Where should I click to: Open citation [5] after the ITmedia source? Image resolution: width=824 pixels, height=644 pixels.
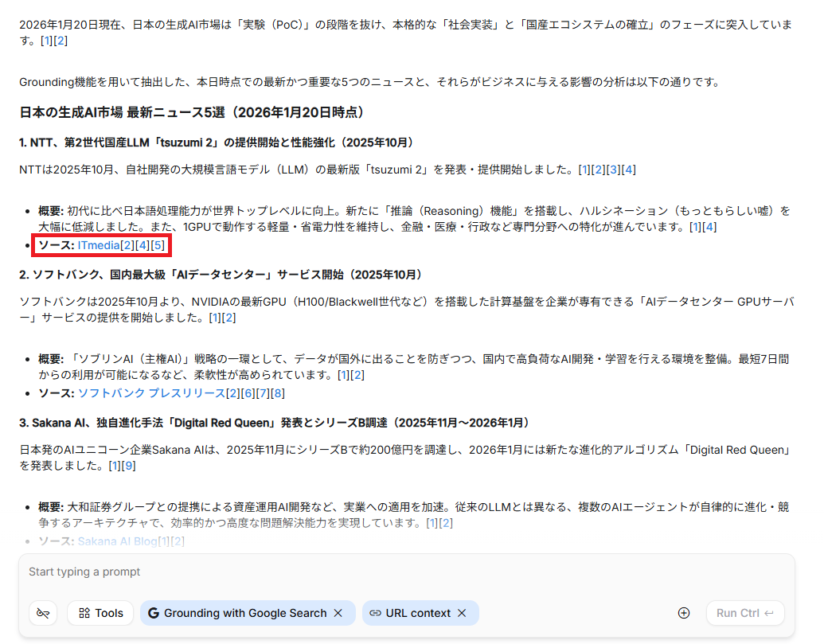(x=158, y=245)
